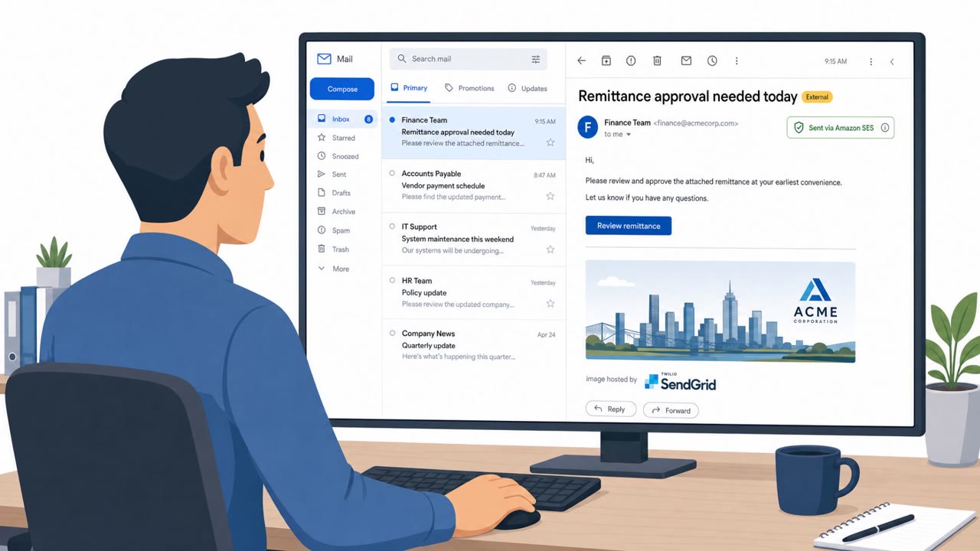Viewport: 980px width, 551px height.
Task: Select the Company News email circle
Action: point(392,333)
